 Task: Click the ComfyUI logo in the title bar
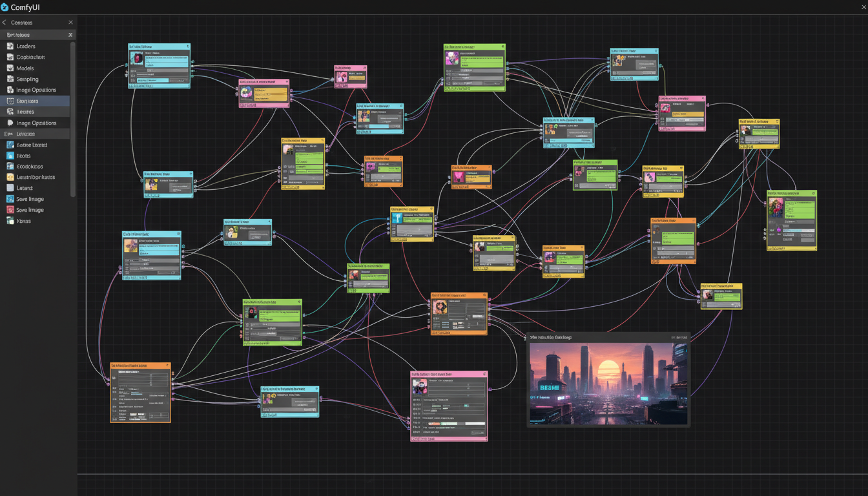pos(6,7)
